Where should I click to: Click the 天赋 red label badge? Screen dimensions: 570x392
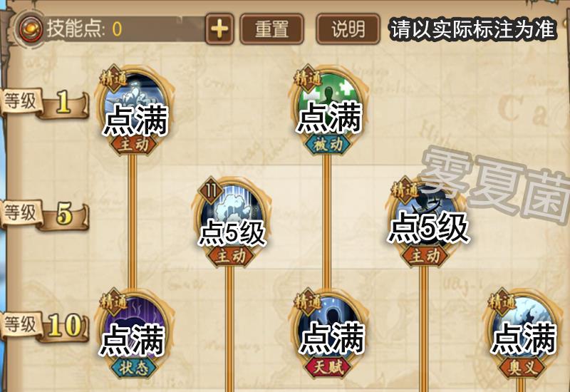pos(328,368)
